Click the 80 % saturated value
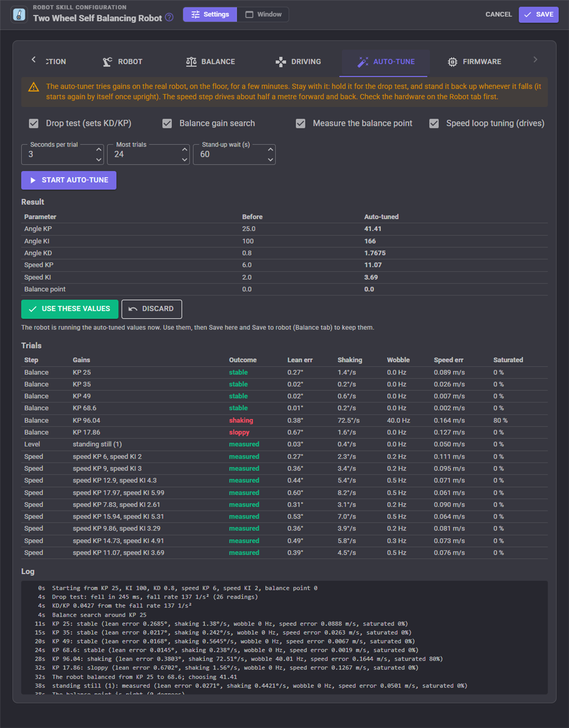Viewport: 569px width, 728px height. [501, 420]
